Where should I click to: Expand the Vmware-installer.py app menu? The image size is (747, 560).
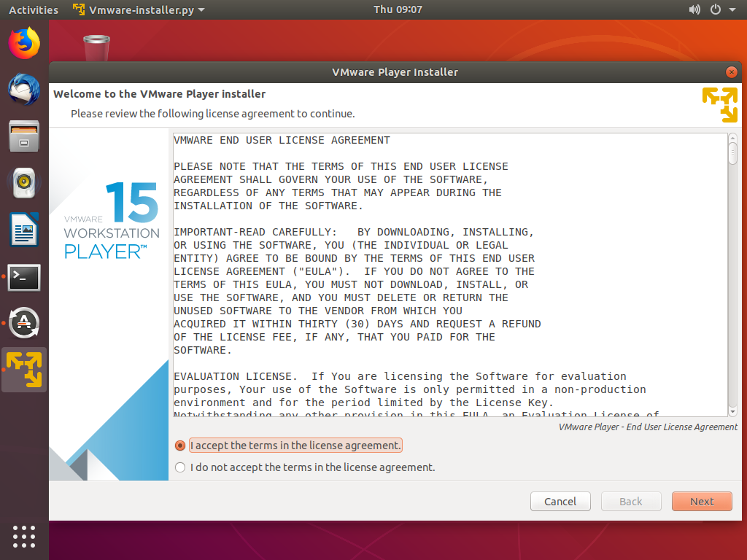(x=139, y=9)
